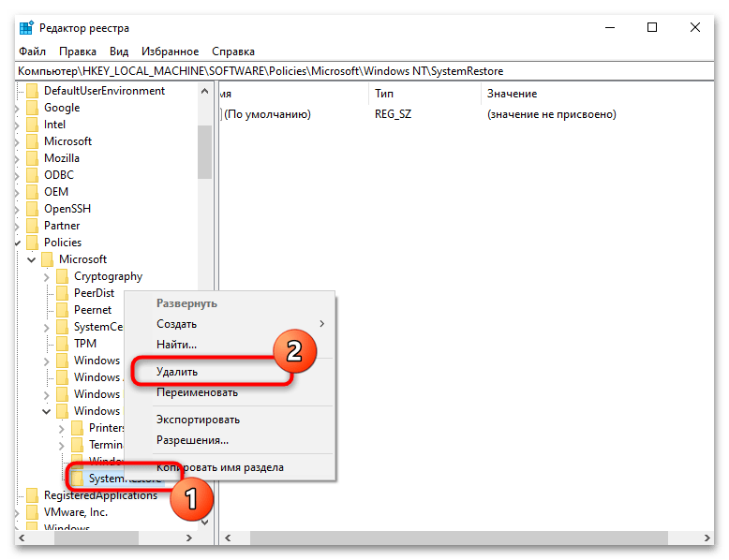Click the Google folder icon

[32, 108]
